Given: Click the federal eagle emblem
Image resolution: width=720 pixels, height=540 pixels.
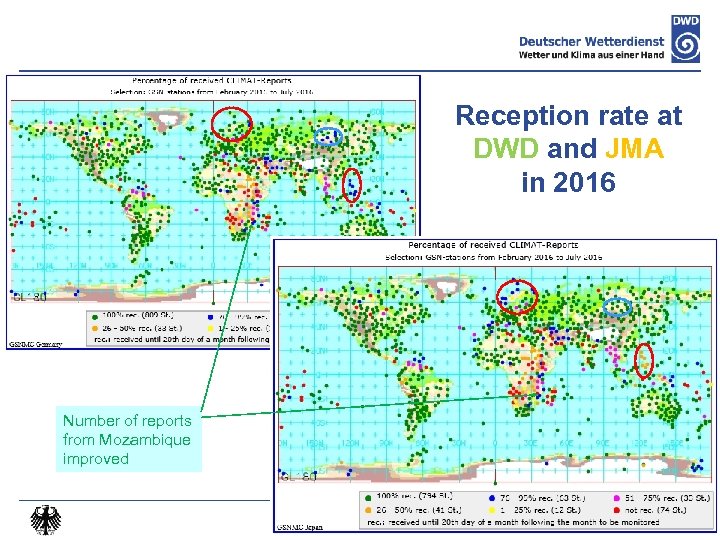Looking at the screenshot, I should click(x=45, y=519).
